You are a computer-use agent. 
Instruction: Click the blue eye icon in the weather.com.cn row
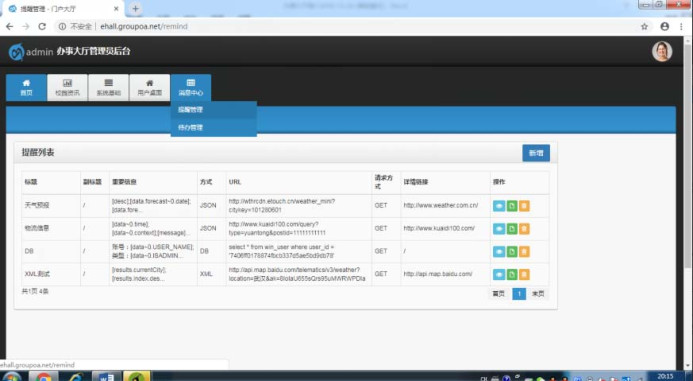pos(499,206)
